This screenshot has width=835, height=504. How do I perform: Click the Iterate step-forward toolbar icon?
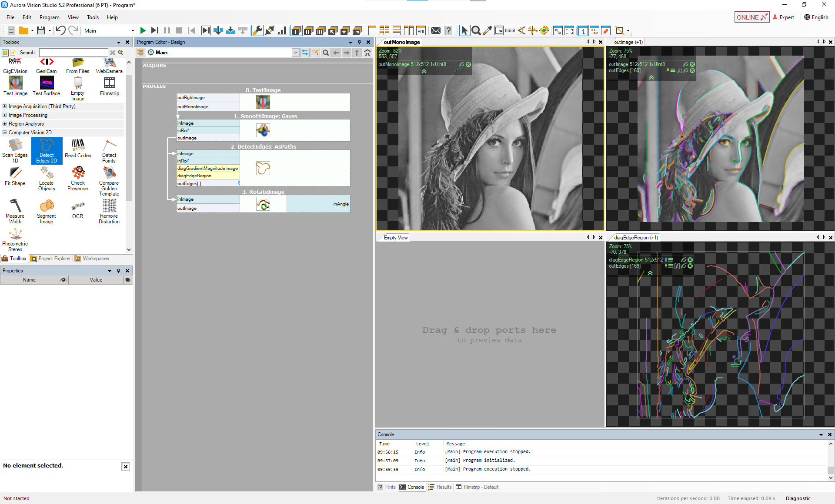(154, 30)
